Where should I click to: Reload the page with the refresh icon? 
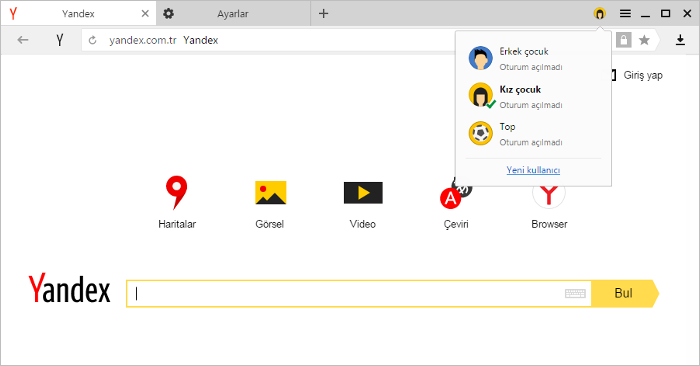pos(92,40)
